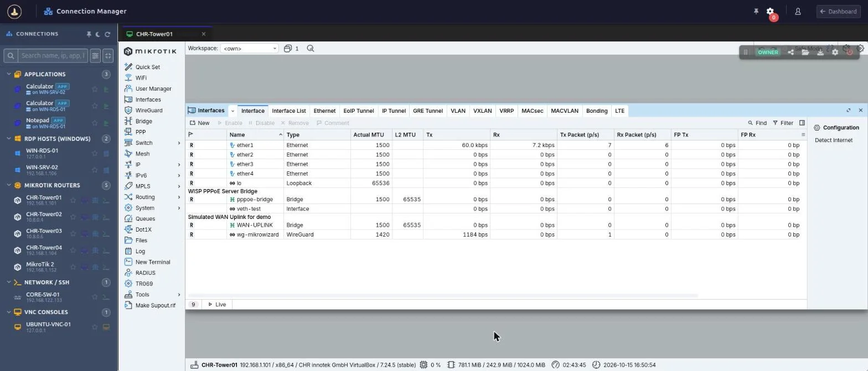Open the PPP menu entry

(x=141, y=132)
